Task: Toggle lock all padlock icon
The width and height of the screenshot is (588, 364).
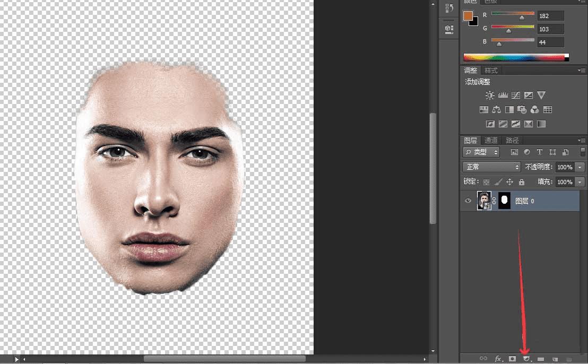Action: point(521,182)
